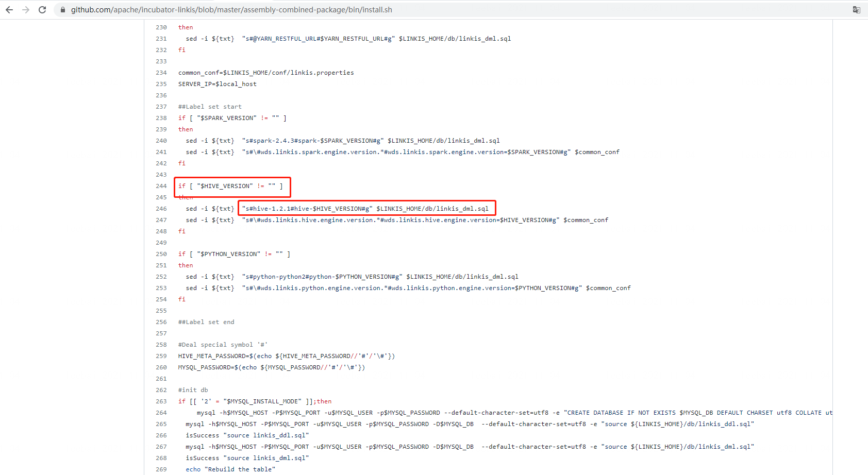Select line number 230
Viewport: 868px width, 475px height.
coord(161,27)
